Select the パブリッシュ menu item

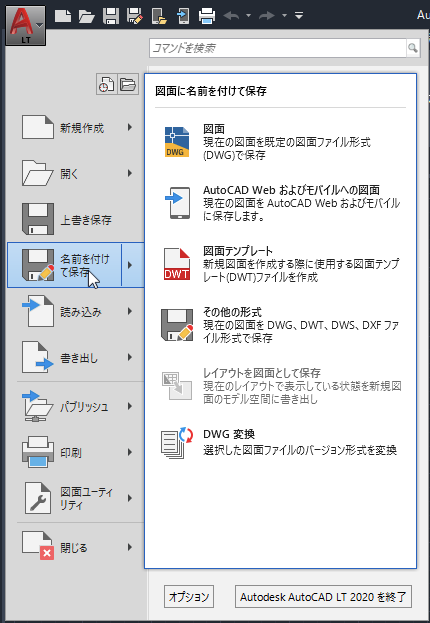(x=76, y=406)
